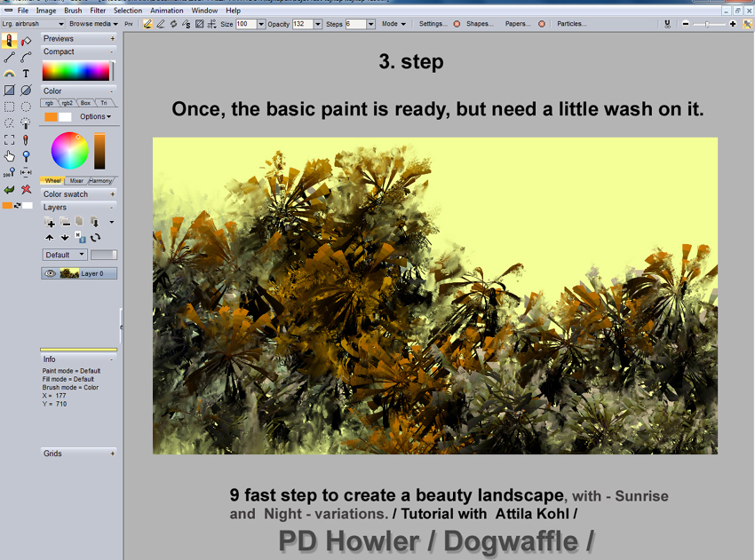Expand the Grids panel

(112, 454)
